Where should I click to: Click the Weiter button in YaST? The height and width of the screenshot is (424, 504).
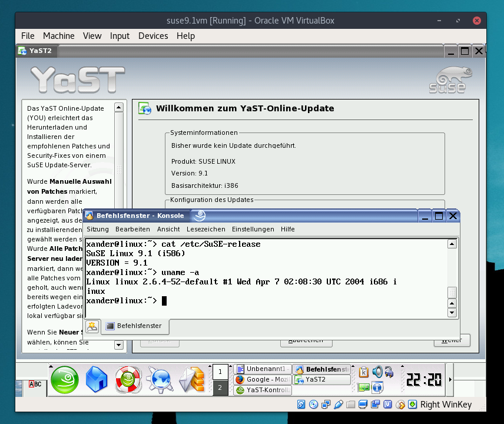click(452, 342)
